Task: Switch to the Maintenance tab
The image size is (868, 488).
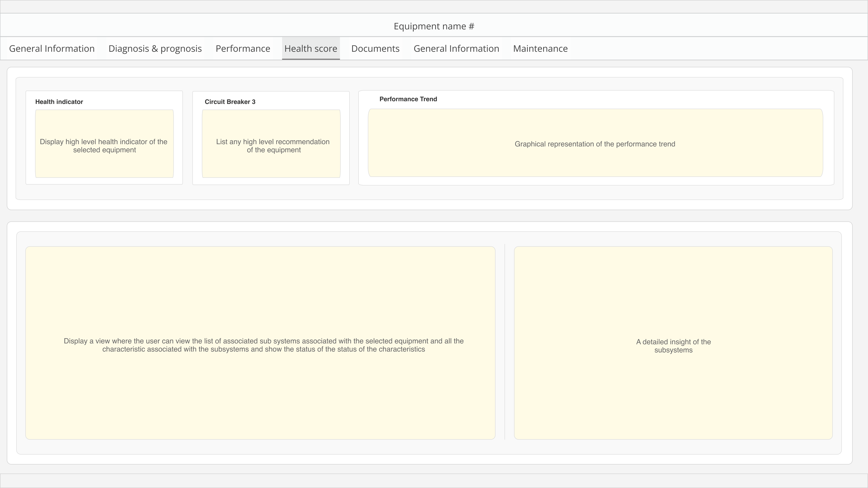Action: tap(540, 49)
